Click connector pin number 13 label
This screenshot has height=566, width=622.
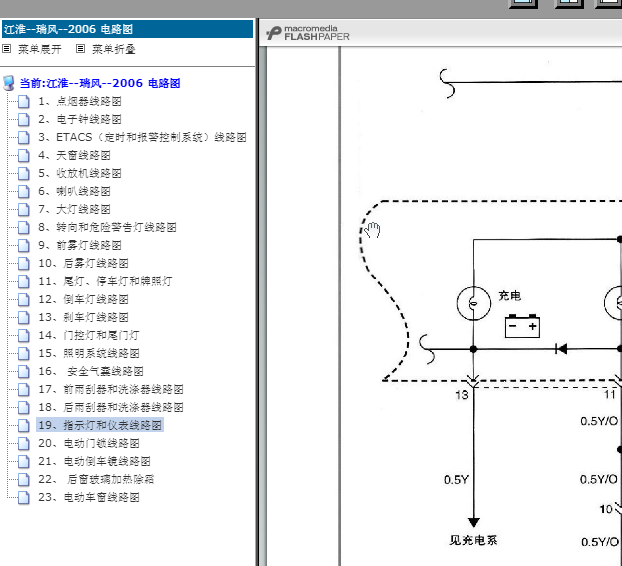(462, 395)
